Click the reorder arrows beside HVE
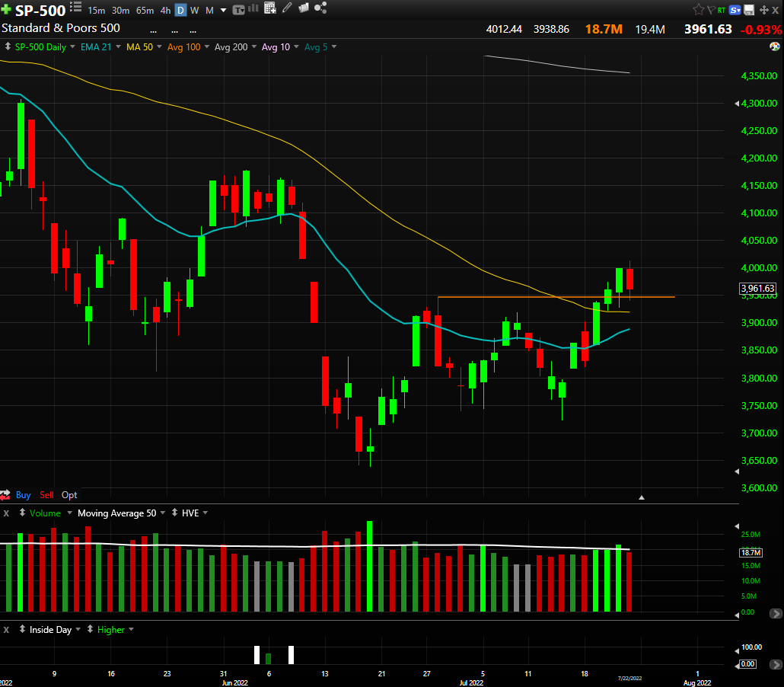The width and height of the screenshot is (784, 687). tap(174, 513)
